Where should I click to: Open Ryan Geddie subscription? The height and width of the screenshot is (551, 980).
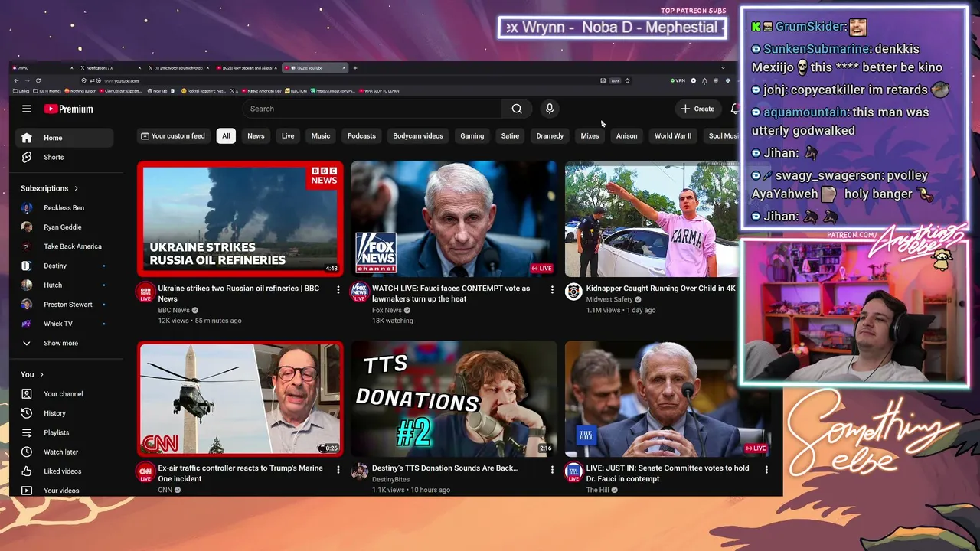pyautogui.click(x=64, y=227)
